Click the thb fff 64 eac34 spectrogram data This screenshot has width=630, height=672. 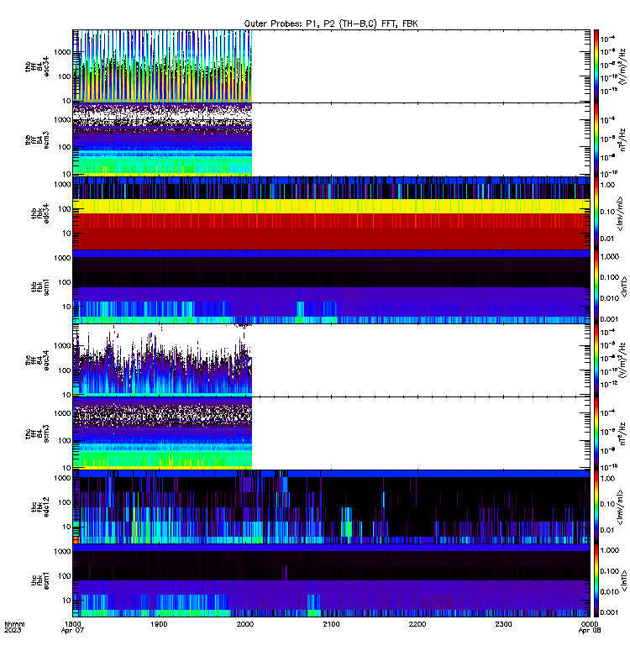[162, 66]
